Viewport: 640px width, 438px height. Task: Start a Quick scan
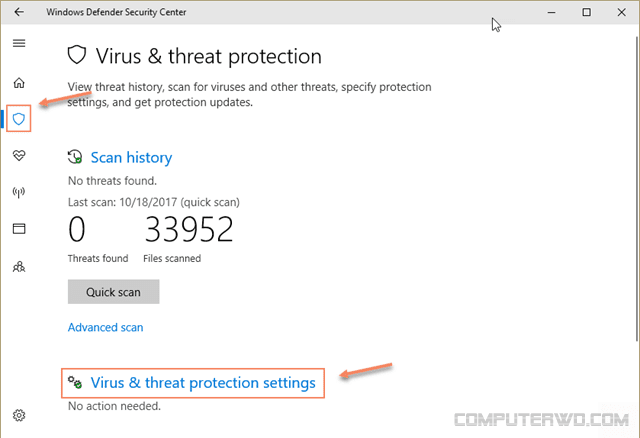point(113,291)
